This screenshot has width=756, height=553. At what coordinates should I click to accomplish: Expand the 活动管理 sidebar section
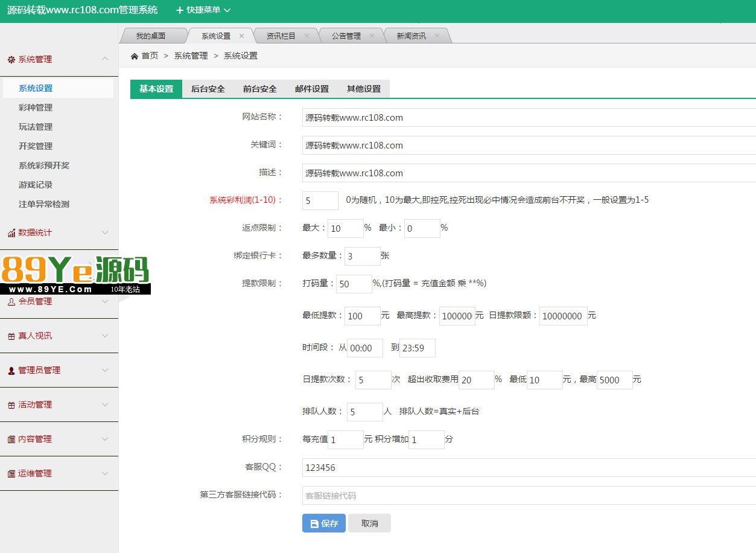pos(105,404)
